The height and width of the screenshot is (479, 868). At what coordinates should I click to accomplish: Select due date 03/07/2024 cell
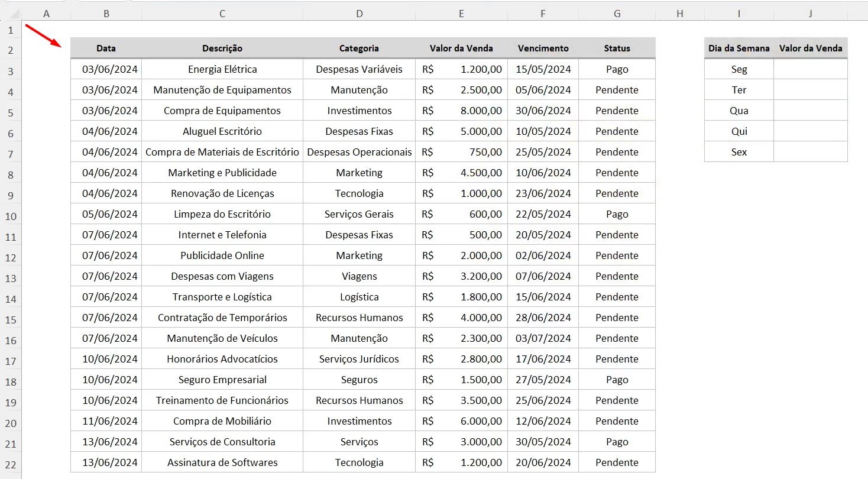pos(543,338)
